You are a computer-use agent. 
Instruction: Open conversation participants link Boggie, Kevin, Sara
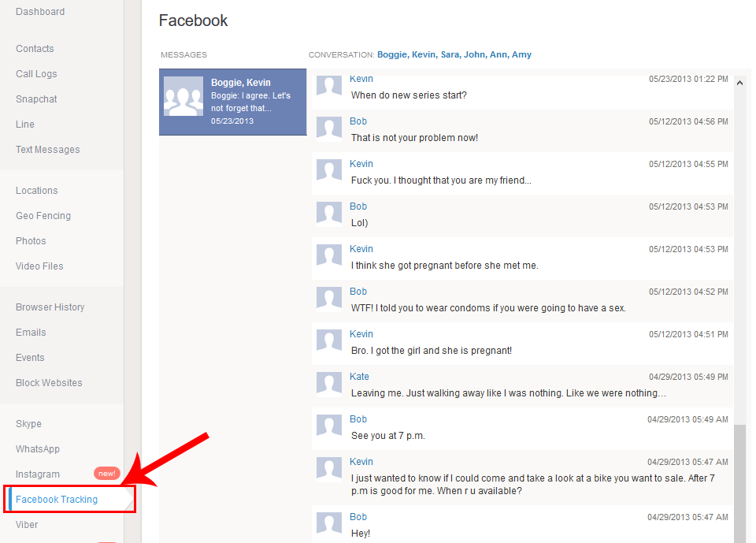coord(454,54)
